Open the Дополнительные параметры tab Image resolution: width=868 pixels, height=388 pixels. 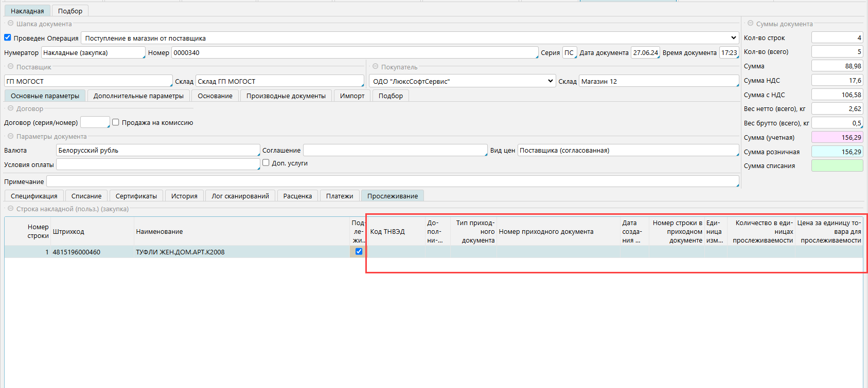coord(138,96)
